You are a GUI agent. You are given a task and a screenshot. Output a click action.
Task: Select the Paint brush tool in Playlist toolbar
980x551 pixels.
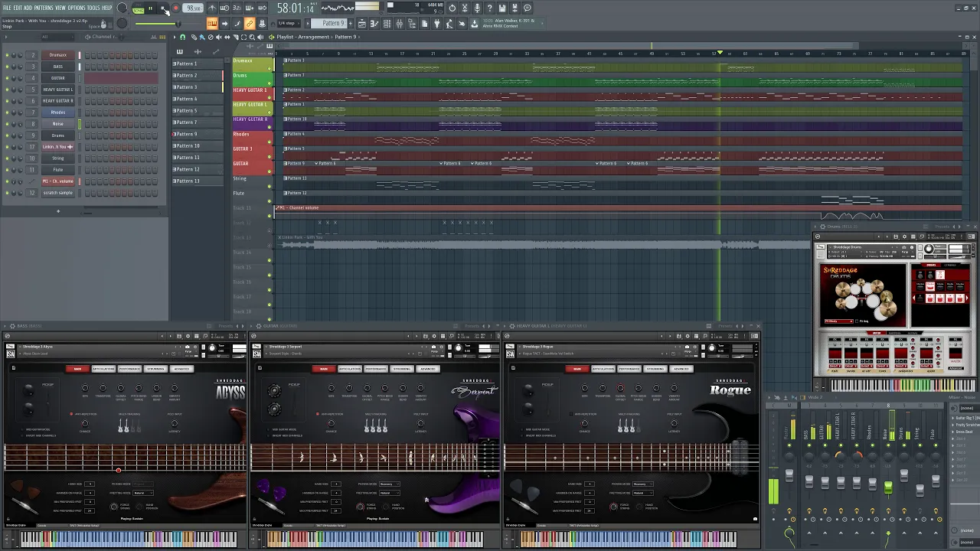(x=202, y=37)
